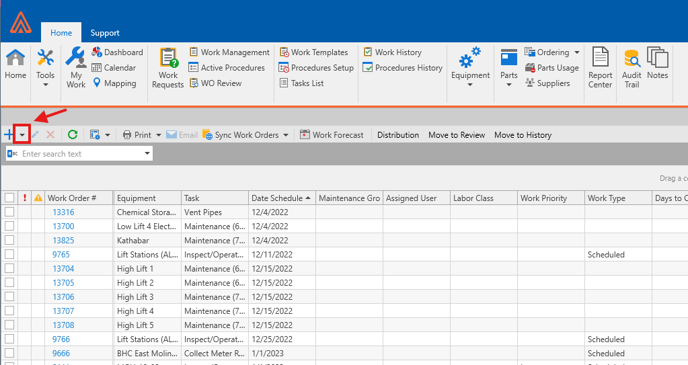The image size is (688, 365).
Task: Open Active Procedures
Action: (x=227, y=68)
